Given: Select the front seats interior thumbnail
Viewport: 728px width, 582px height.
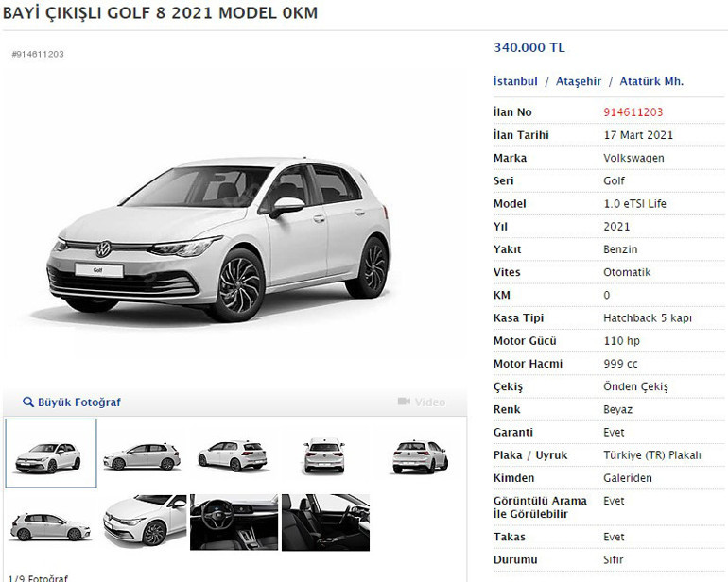Looking at the screenshot, I should tap(325, 522).
